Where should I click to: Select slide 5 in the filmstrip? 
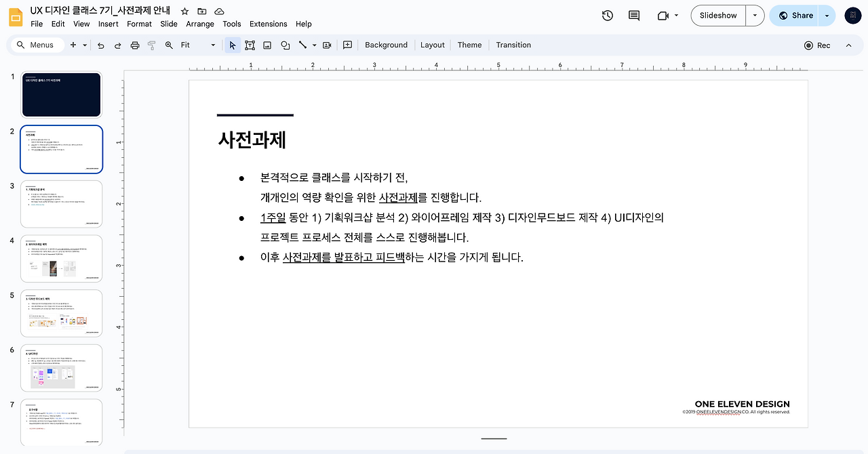pyautogui.click(x=61, y=312)
